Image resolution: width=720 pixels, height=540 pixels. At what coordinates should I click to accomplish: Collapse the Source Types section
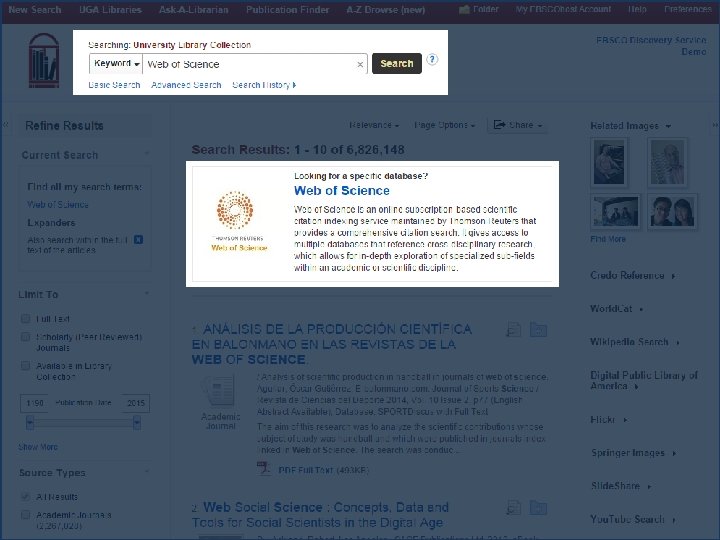click(147, 471)
